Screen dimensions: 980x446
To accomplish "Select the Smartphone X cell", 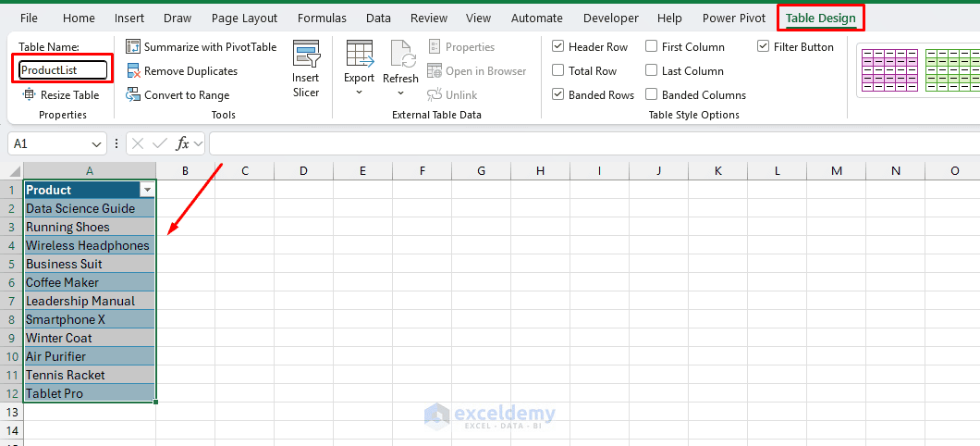I will (x=90, y=319).
